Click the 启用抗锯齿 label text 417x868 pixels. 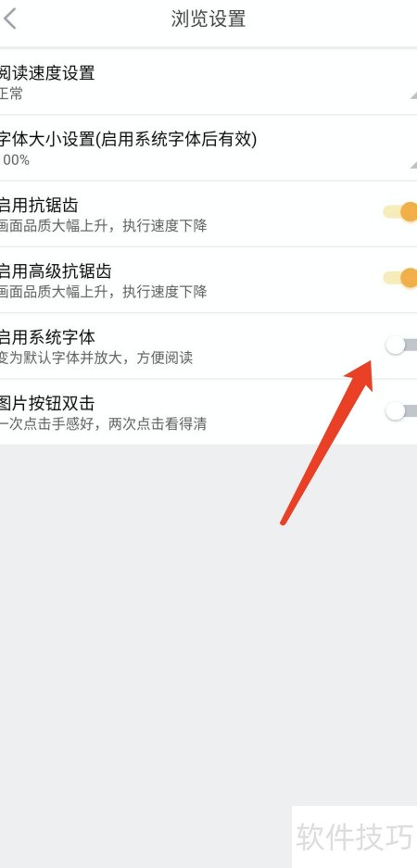[39, 206]
